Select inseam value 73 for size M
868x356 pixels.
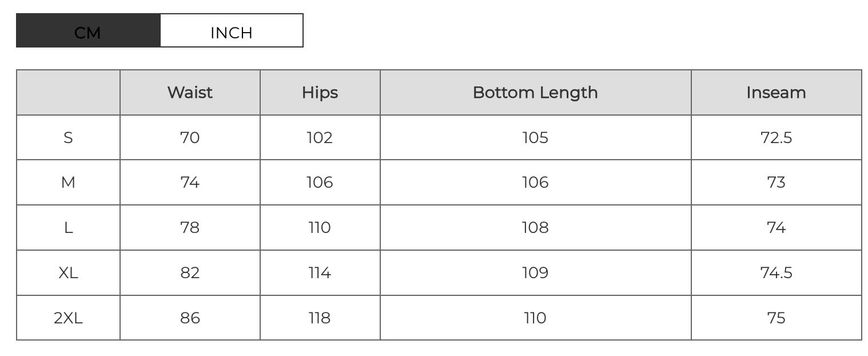pyautogui.click(x=776, y=183)
